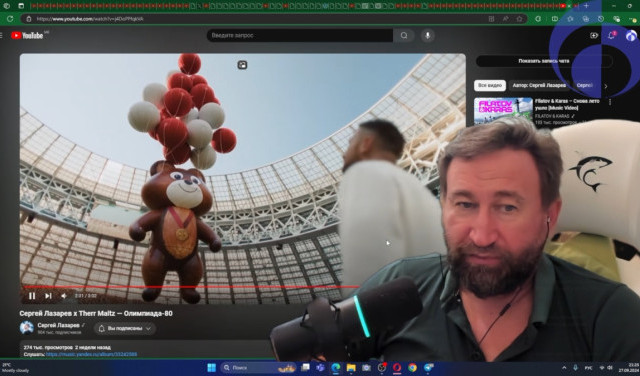Viewport: 640px width, 376px height.
Task: Pause the video with the pause button
Action: coord(32,296)
